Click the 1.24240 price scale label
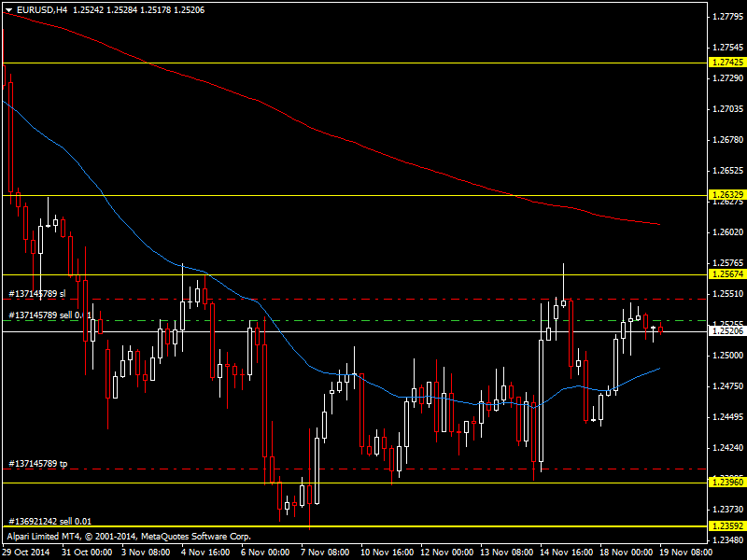The height and width of the screenshot is (560, 747). click(727, 448)
